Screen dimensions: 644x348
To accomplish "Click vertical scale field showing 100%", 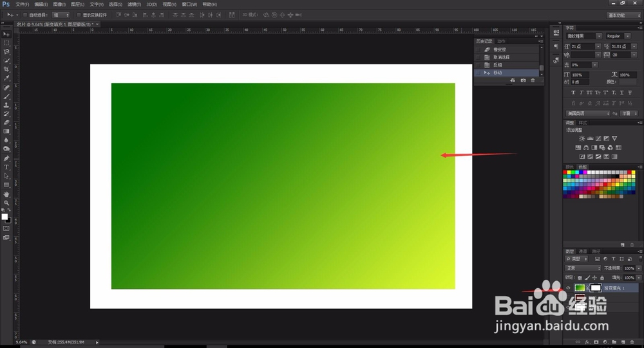I will (580, 75).
